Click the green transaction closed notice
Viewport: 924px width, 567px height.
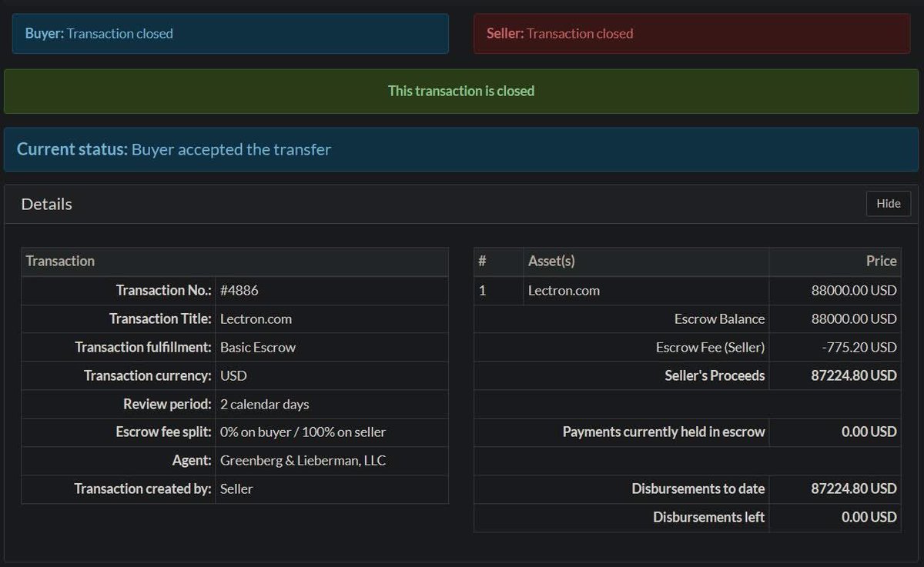click(460, 90)
